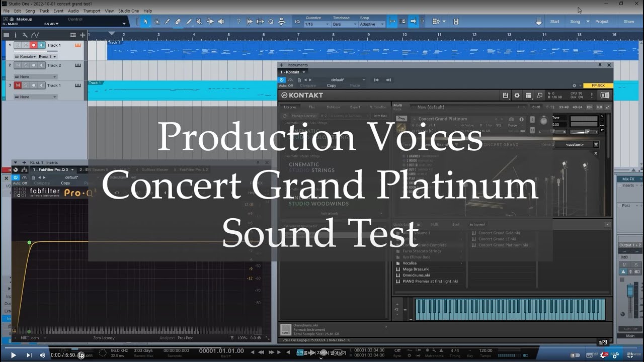Click the wrench track options icon
The height and width of the screenshot is (362, 644).
25,35
